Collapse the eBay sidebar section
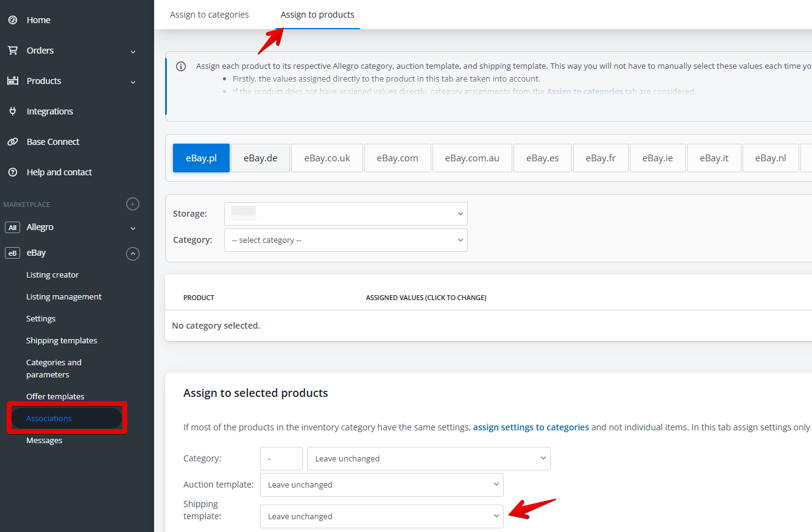The width and height of the screenshot is (812, 532). (x=132, y=253)
